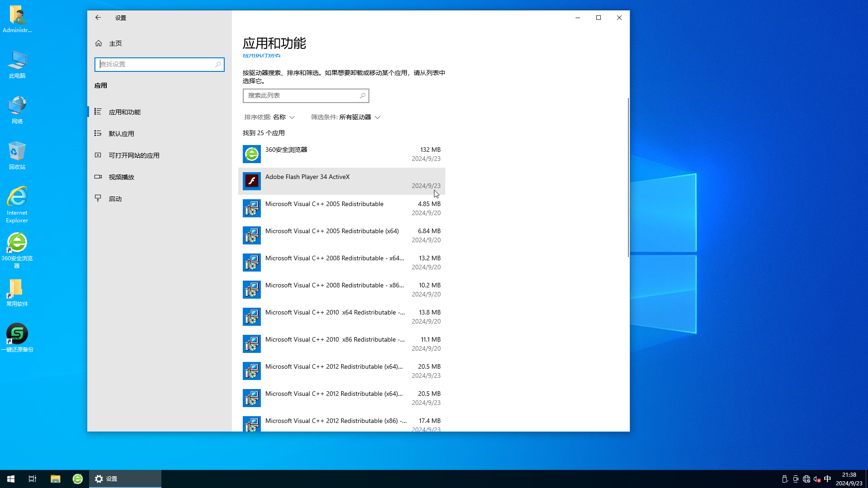Select Internet Explorer desktop icon
The image size is (868, 488).
[x=17, y=205]
